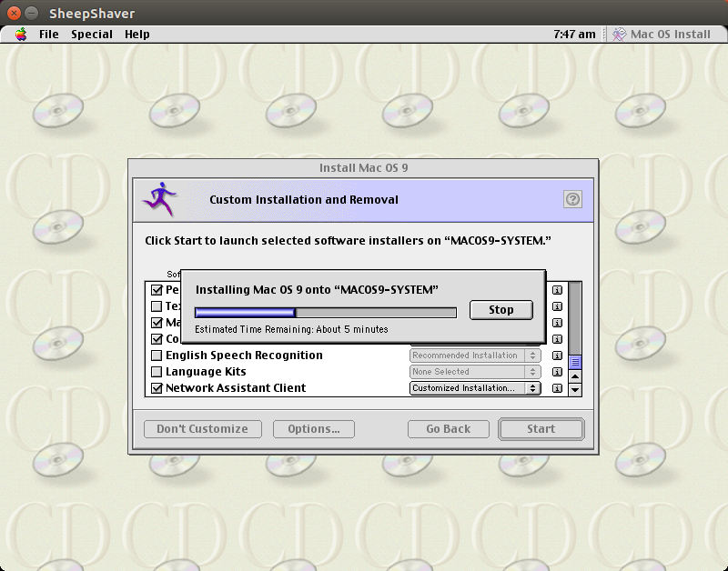Click the info icon beside English Speech Recognition
The height and width of the screenshot is (571, 728).
pos(558,355)
